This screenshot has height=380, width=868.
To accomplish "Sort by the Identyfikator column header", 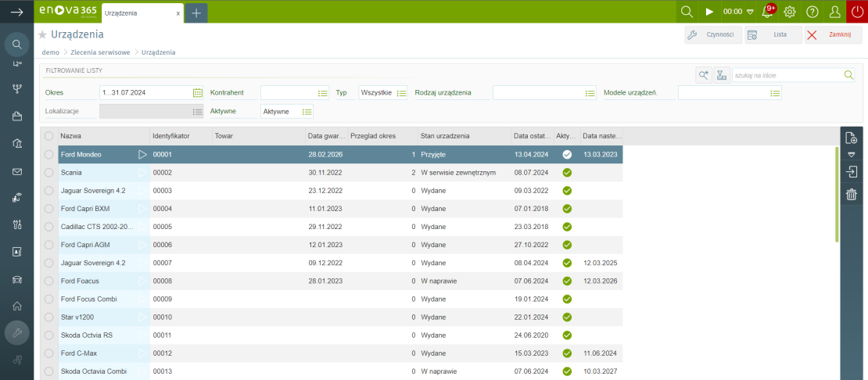I will tap(181, 136).
